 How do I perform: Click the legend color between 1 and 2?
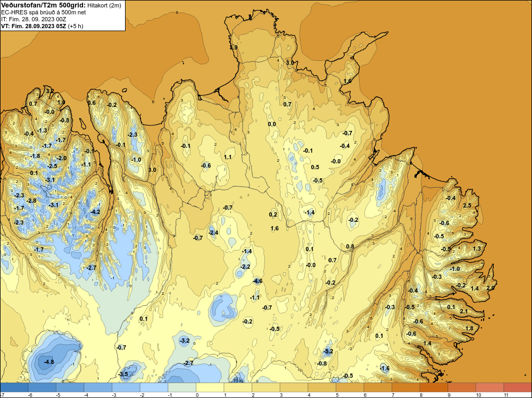238,387
